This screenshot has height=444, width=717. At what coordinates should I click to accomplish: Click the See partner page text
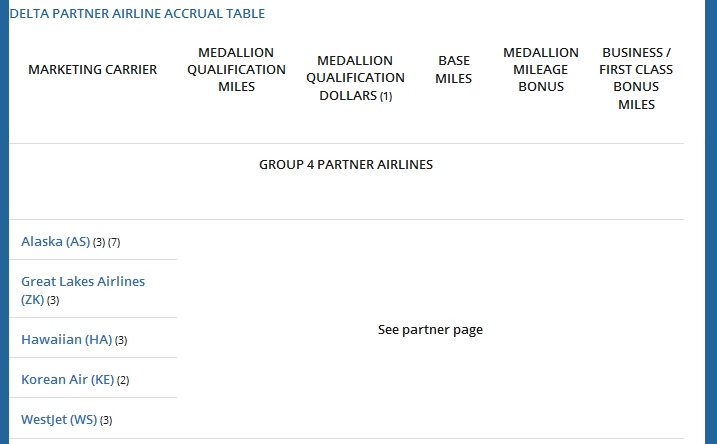pyautogui.click(x=430, y=330)
